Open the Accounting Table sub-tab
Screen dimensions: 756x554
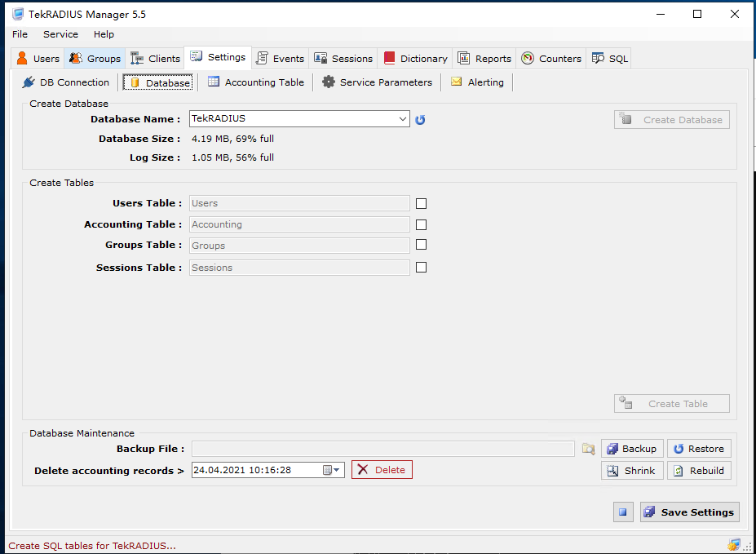pyautogui.click(x=256, y=82)
